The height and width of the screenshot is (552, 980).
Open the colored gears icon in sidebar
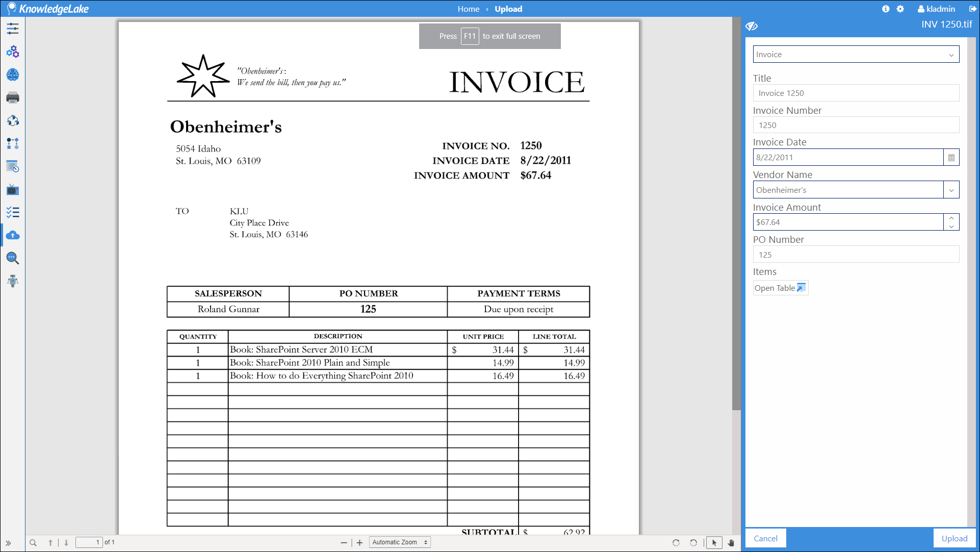click(13, 52)
